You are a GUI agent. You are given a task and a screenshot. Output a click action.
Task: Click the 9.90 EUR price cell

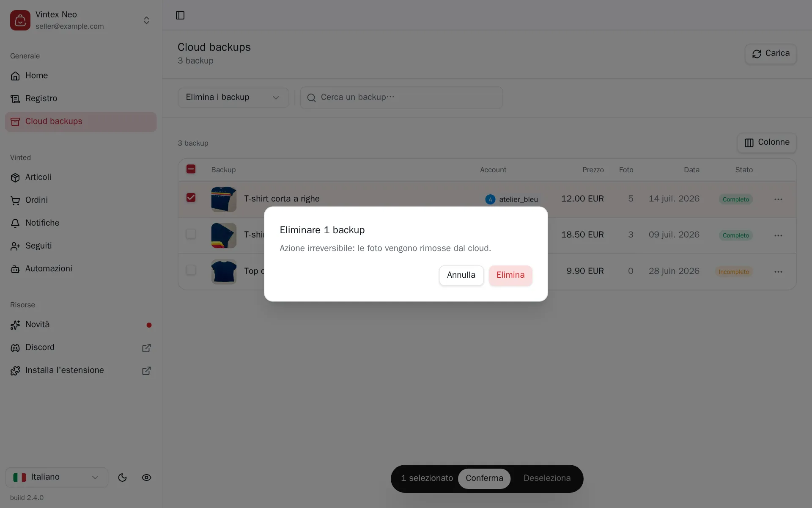click(x=585, y=271)
